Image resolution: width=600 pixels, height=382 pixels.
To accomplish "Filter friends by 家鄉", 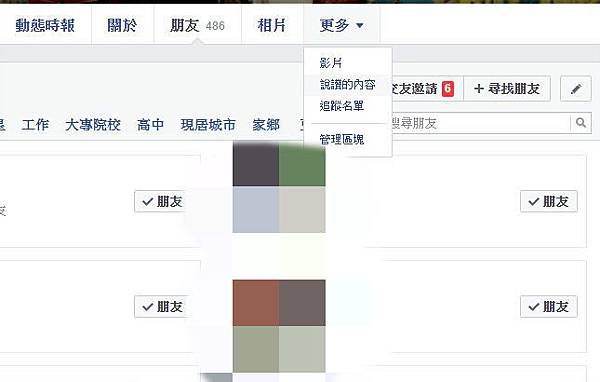I will 266,125.
